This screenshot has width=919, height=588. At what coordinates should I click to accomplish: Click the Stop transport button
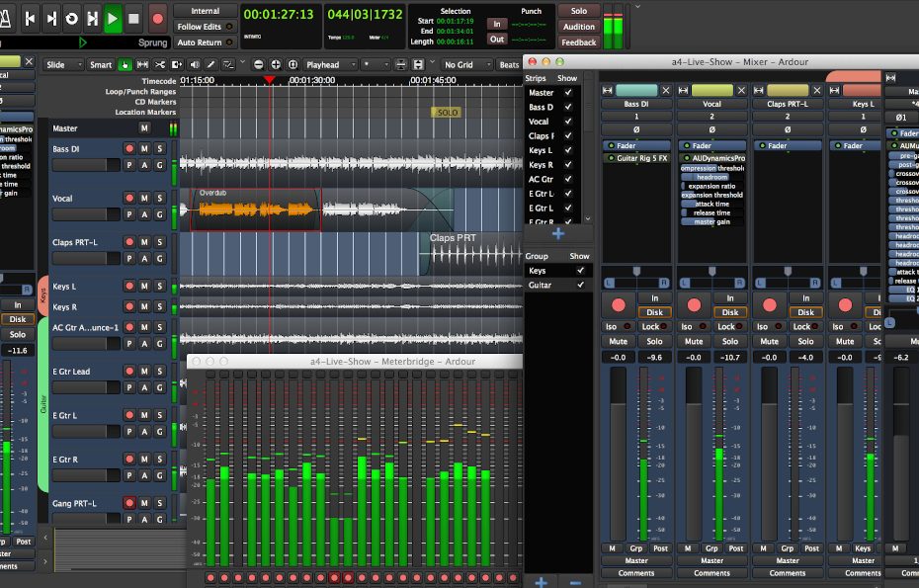pos(133,18)
